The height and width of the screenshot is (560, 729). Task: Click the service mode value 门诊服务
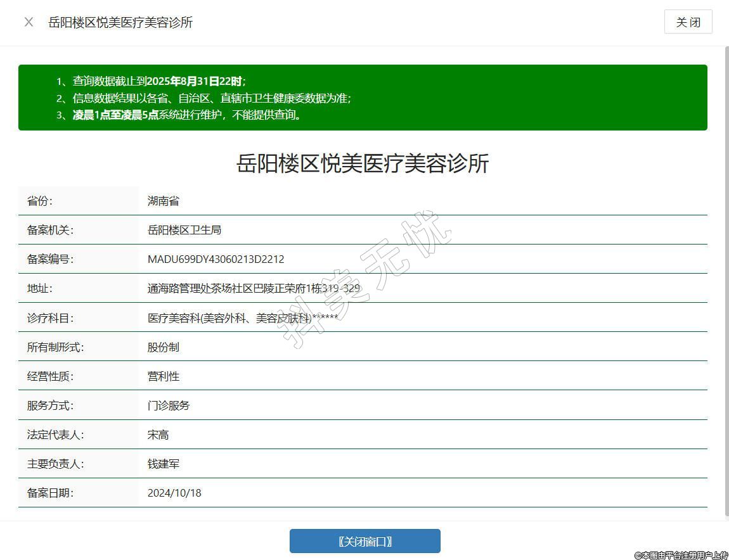(169, 405)
